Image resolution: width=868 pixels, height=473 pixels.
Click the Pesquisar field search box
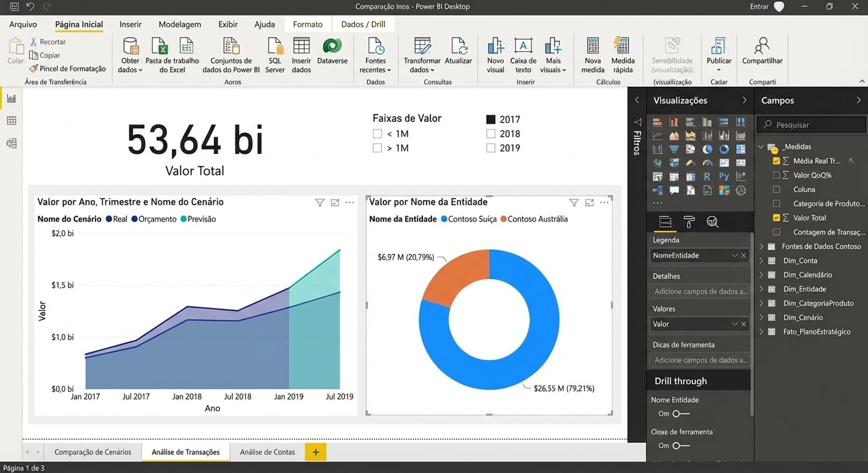[811, 124]
